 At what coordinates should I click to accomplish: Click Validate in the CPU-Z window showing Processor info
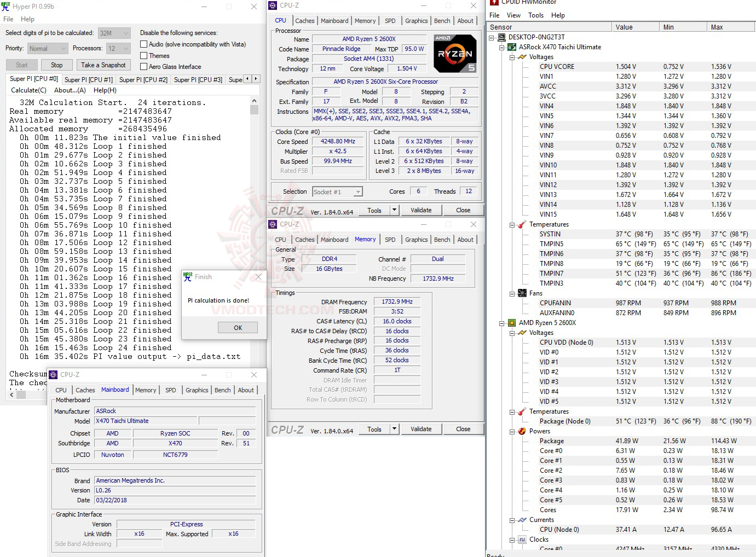[x=421, y=210]
